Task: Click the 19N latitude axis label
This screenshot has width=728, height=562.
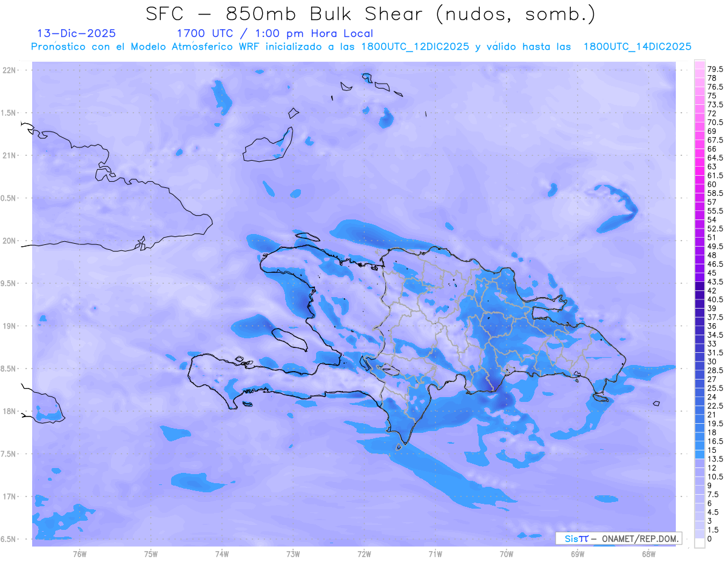Action: click(10, 326)
